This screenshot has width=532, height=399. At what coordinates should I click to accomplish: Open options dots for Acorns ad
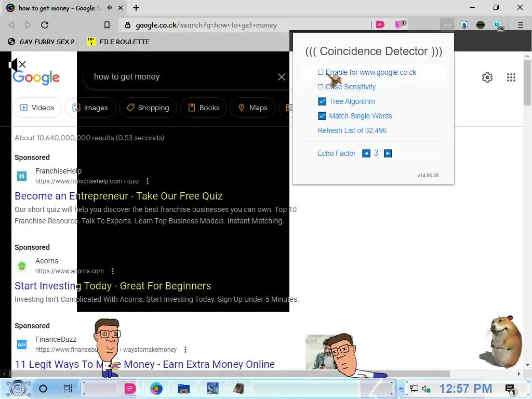tap(113, 271)
